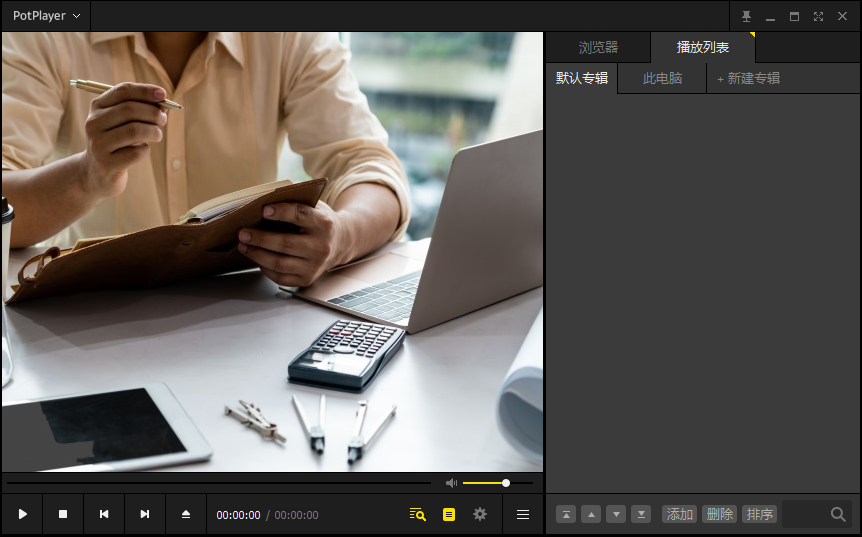Move the selected playlist item up
Image resolution: width=862 pixels, height=537 pixels.
tap(591, 514)
